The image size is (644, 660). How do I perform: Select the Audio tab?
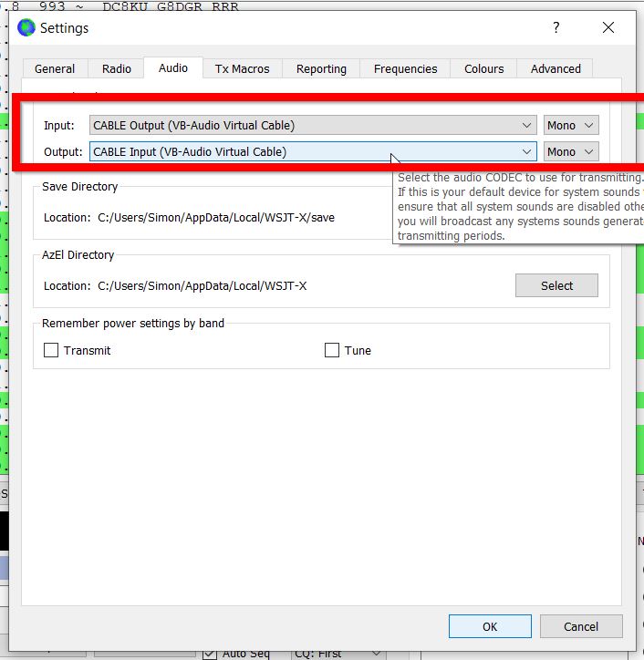point(173,67)
